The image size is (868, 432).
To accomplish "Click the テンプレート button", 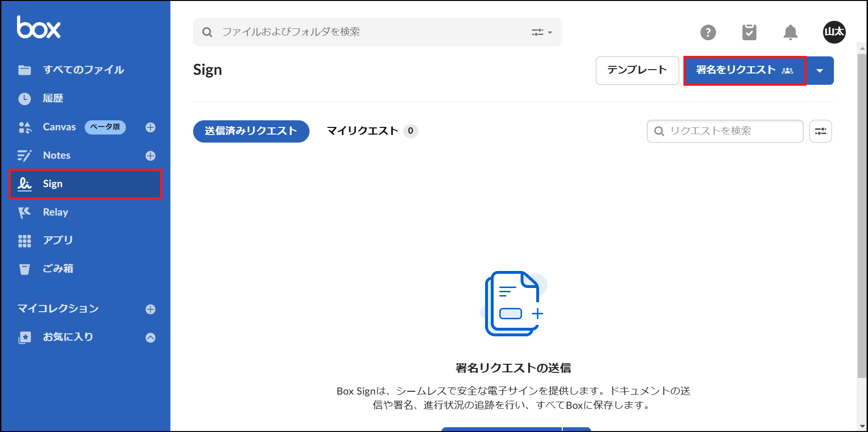I will [x=637, y=71].
